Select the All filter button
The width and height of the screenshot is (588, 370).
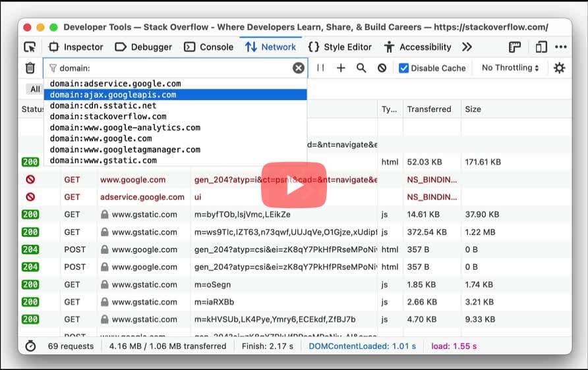(35, 89)
